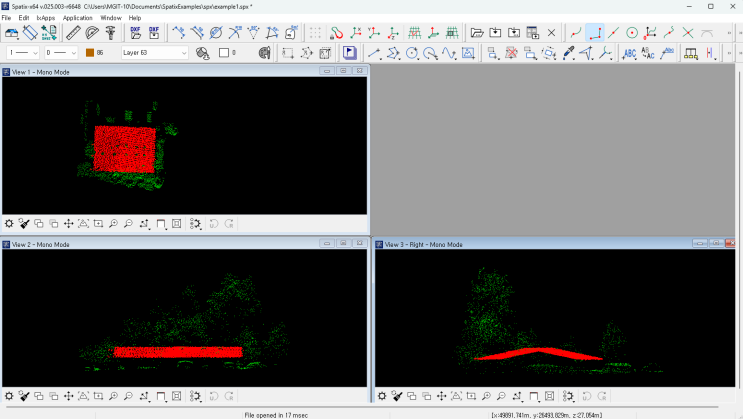Click the rectangle select icon

click(288, 53)
